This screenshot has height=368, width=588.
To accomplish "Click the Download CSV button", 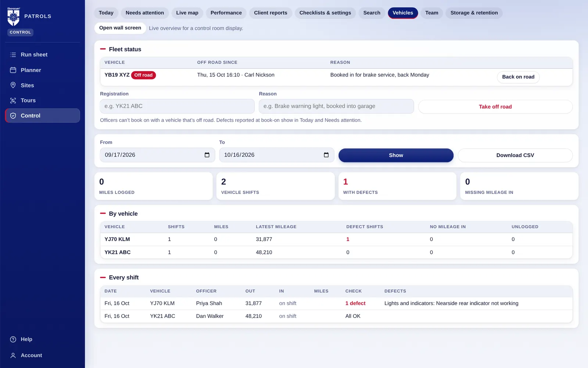I will point(515,155).
